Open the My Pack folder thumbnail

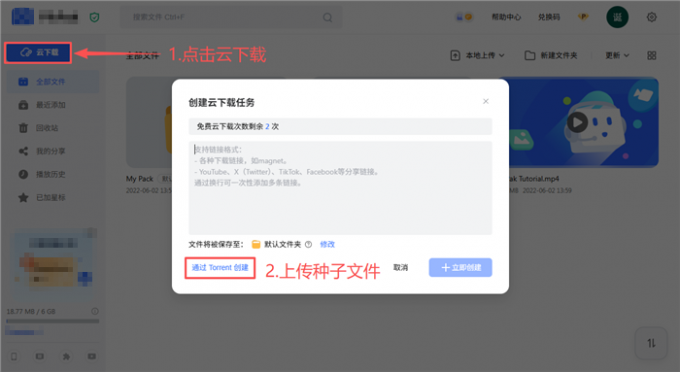coord(149,122)
